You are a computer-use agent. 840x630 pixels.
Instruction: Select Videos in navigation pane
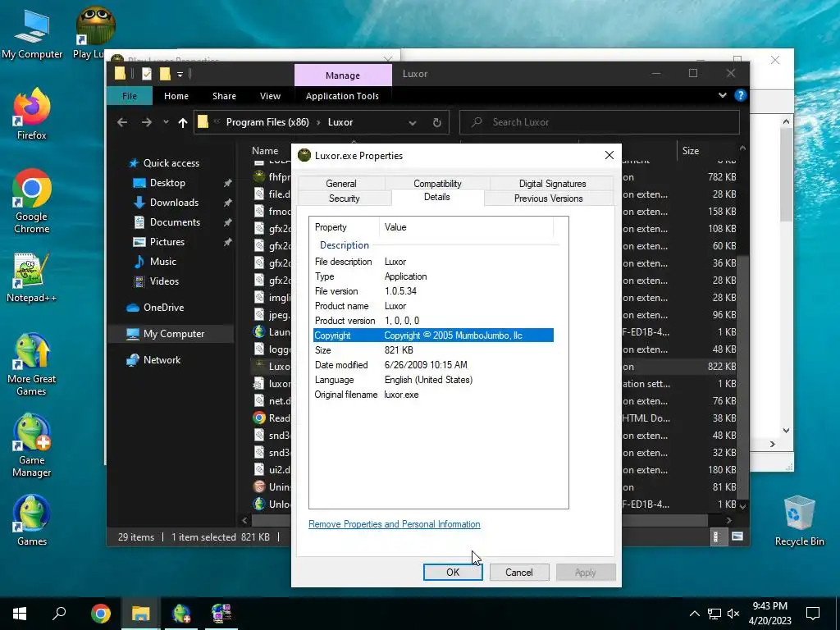[164, 281]
